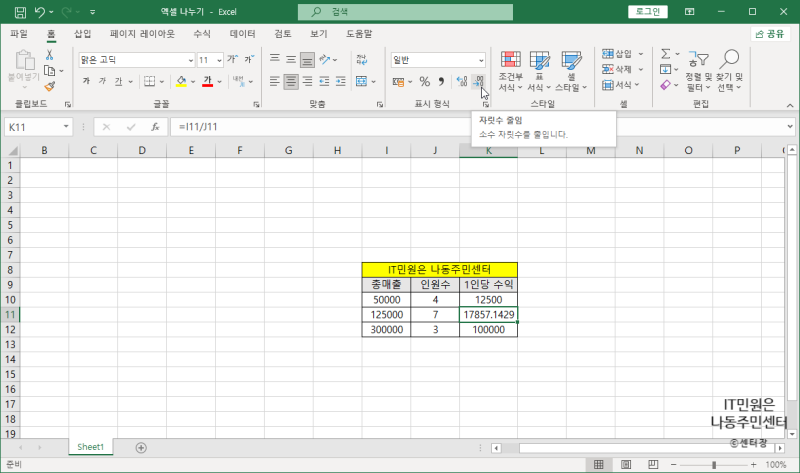Toggle italic formatting
Image resolution: width=800 pixels, height=473 pixels.
(103, 81)
